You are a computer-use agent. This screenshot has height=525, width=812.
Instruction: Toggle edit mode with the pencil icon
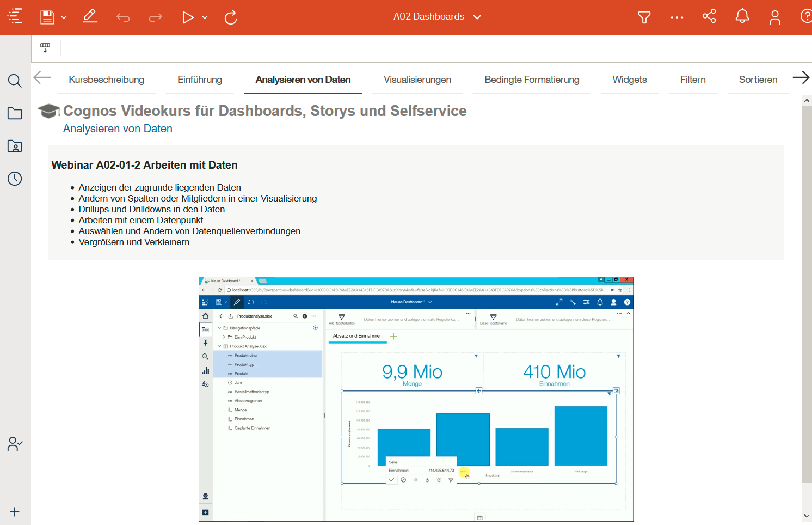pyautogui.click(x=90, y=17)
